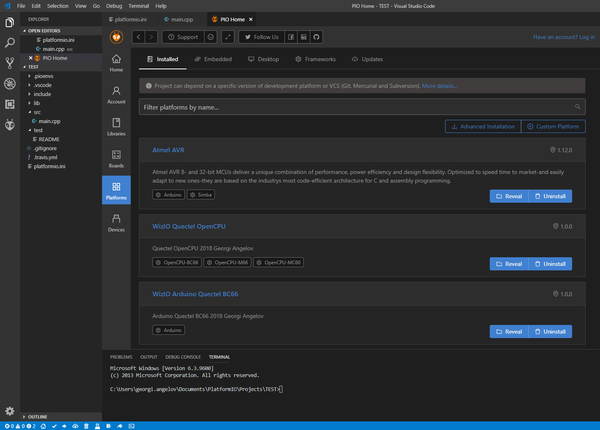Screen dimensions: 600x430
Task: Open the PlatformIO alien icon in activity bar
Action: pos(10,125)
